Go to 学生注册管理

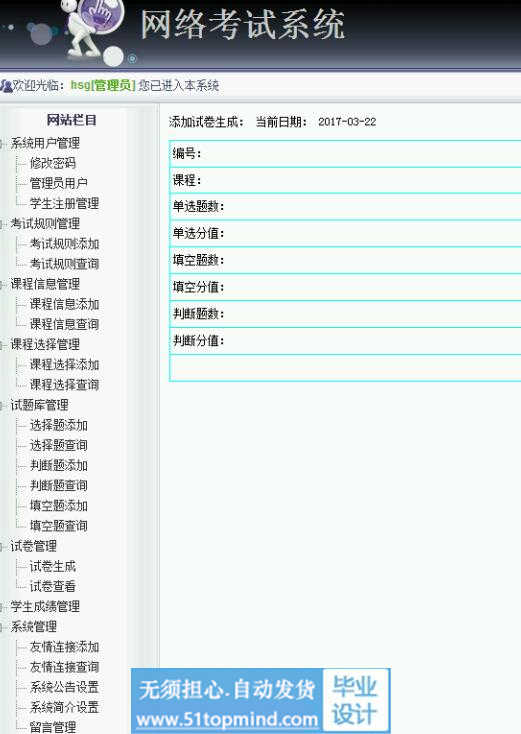[x=64, y=203]
